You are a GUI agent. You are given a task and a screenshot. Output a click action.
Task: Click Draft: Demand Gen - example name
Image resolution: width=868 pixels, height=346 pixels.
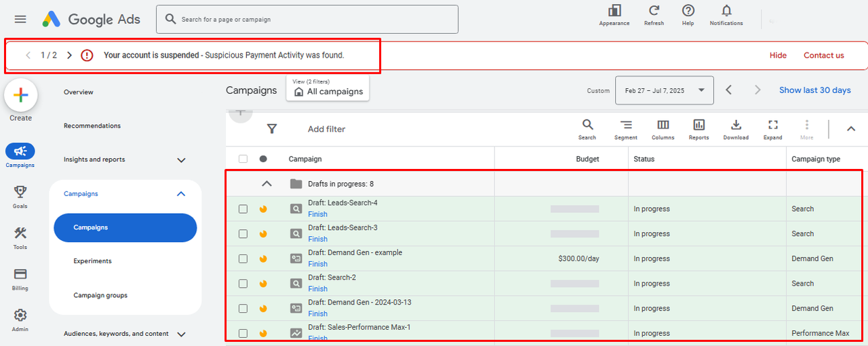coord(355,252)
